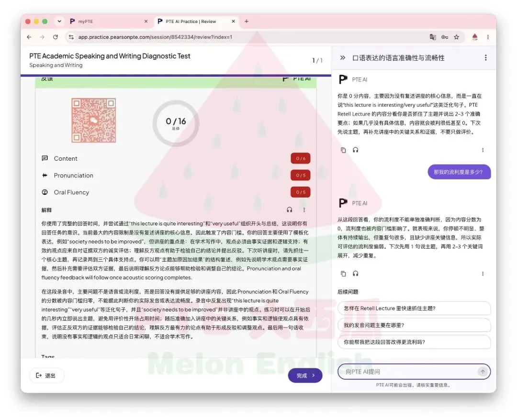517x420 pixels.
Task: Click the QR code image
Action: point(94,120)
